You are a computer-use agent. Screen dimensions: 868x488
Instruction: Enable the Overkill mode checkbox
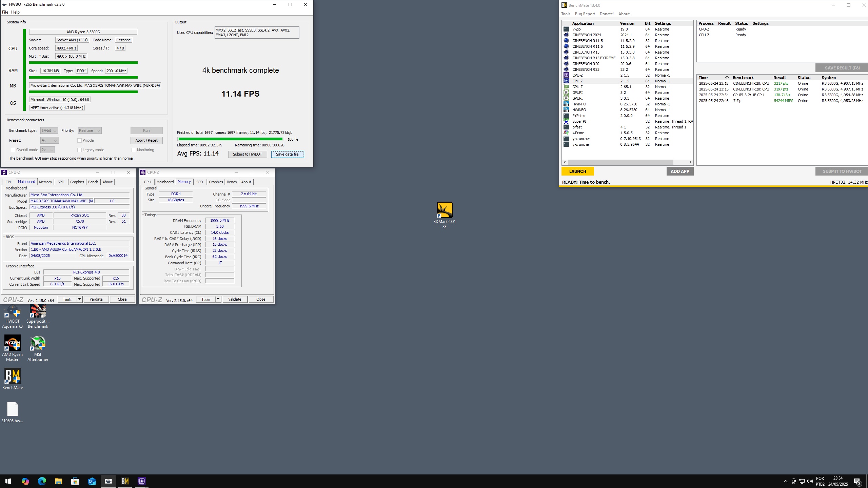[x=13, y=150]
